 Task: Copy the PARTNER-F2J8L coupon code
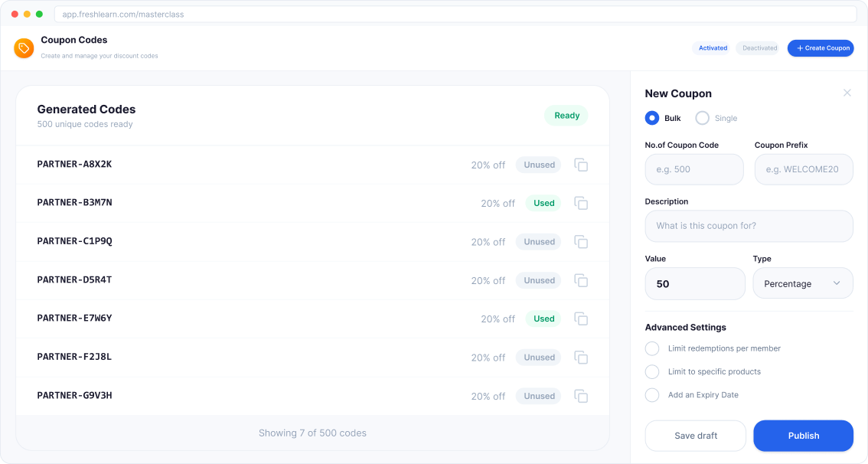coord(581,357)
